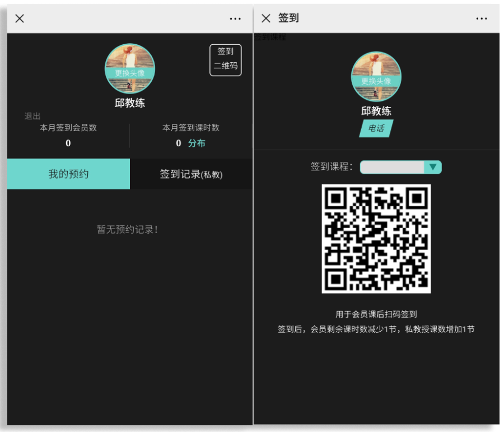Click the 本月签到会员数 label
This screenshot has height=432, width=504.
[68, 128]
